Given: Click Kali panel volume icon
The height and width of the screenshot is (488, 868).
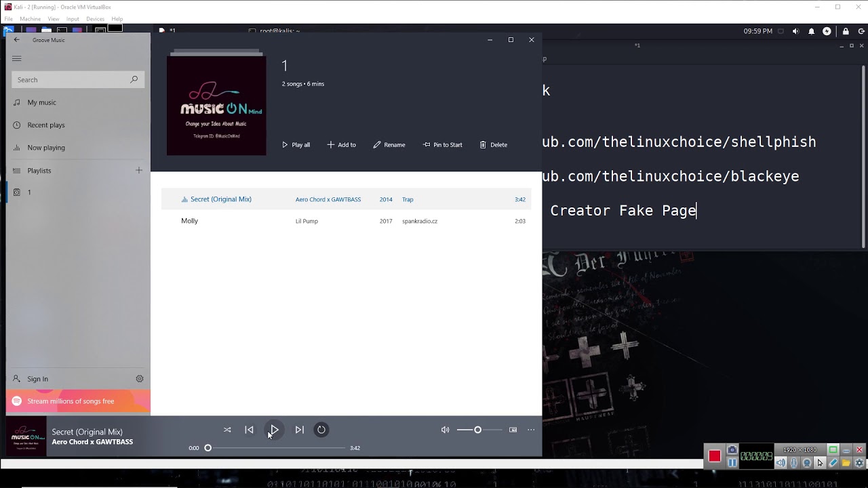Looking at the screenshot, I should click(795, 31).
